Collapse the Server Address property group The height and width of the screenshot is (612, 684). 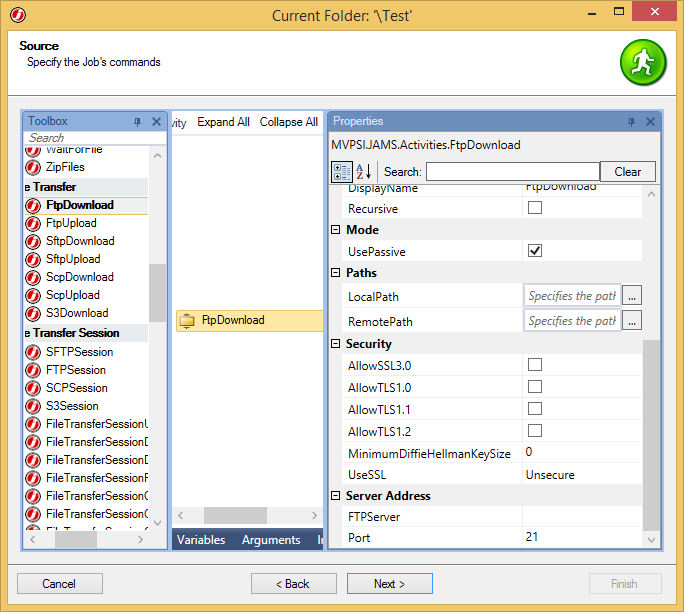(335, 496)
